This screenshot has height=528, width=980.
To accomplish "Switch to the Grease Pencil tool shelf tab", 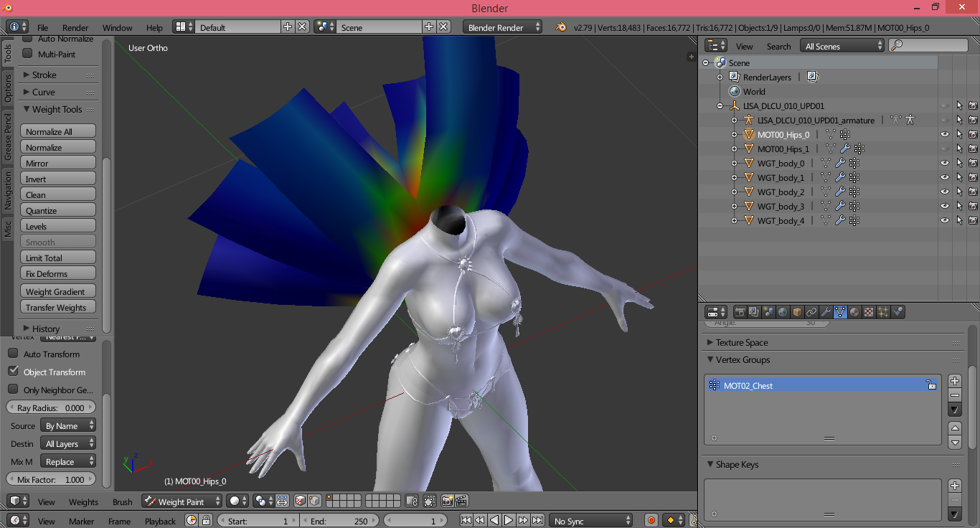I will (x=8, y=136).
